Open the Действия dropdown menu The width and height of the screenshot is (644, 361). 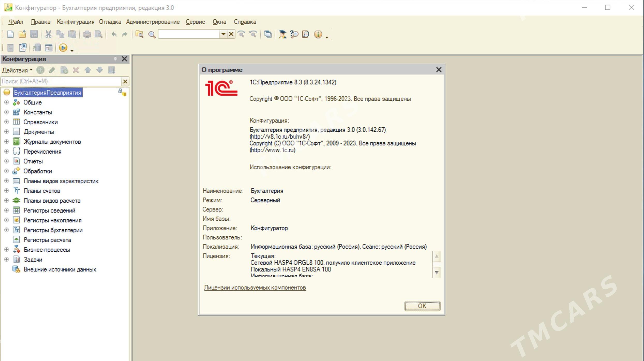tap(17, 70)
